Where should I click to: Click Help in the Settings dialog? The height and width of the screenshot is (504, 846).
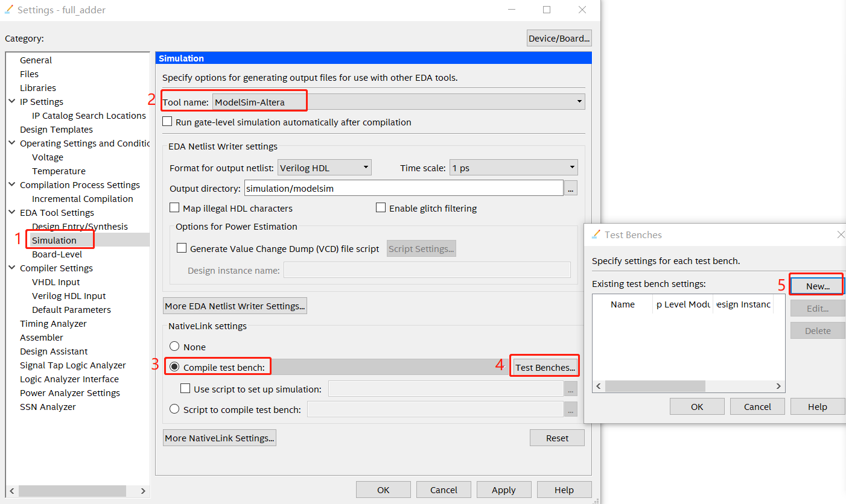coord(564,490)
